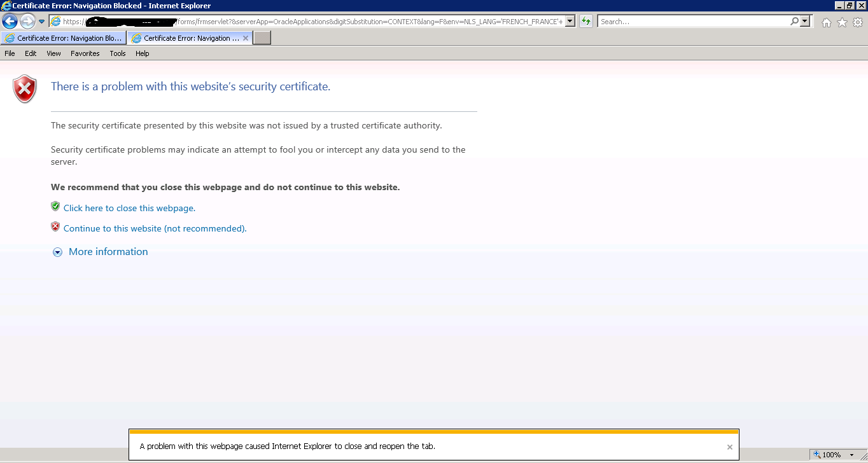This screenshot has height=463, width=868.
Task: Click the search magnifier icon
Action: tap(794, 22)
